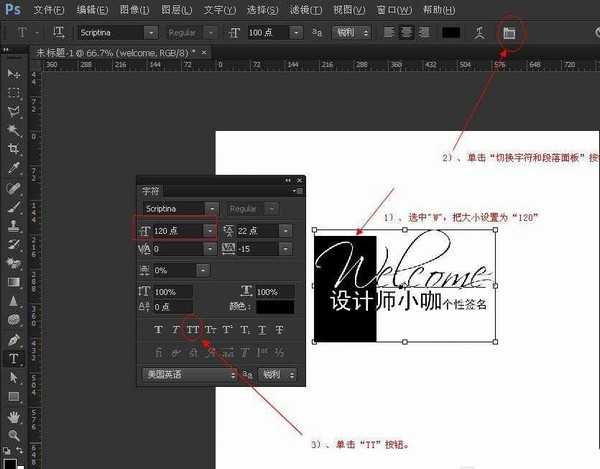This screenshot has width=600, height=469.
Task: Toggle Faux Bold in Character panel
Action: 158,329
